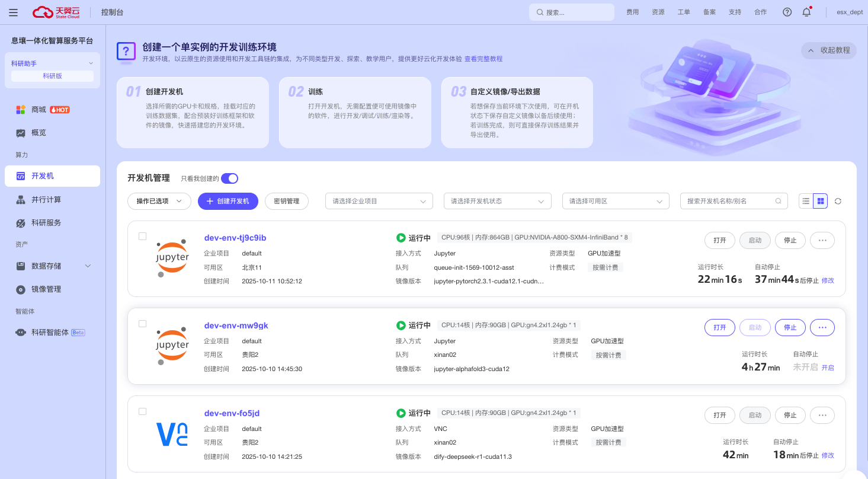The height and width of the screenshot is (479, 868).
Task: Select the dev-env-mw9gk checkbox
Action: (x=142, y=324)
